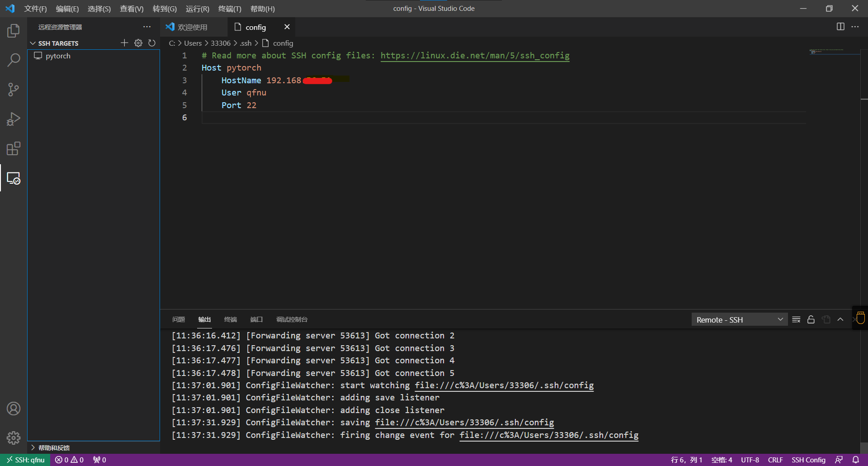Change language mode SSH Config
This screenshot has width=868, height=466.
(x=808, y=460)
